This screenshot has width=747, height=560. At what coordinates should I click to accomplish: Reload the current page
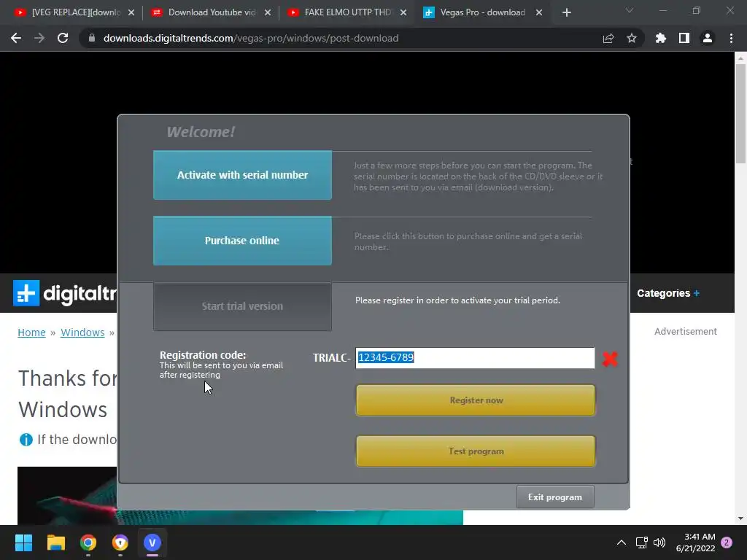click(63, 38)
